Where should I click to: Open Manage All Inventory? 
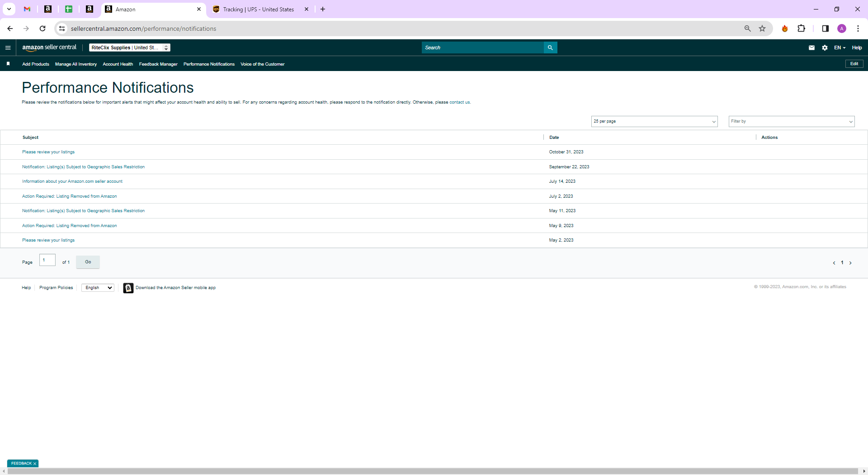pos(76,64)
